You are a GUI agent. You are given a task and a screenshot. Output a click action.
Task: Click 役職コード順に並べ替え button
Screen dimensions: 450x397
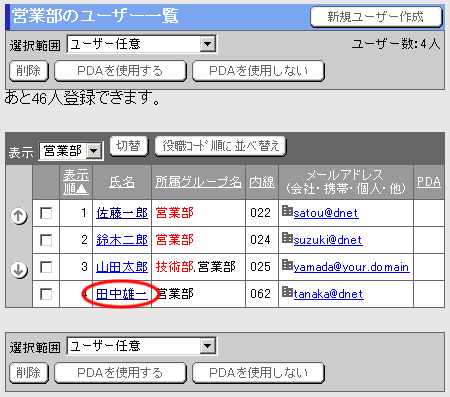pos(220,146)
